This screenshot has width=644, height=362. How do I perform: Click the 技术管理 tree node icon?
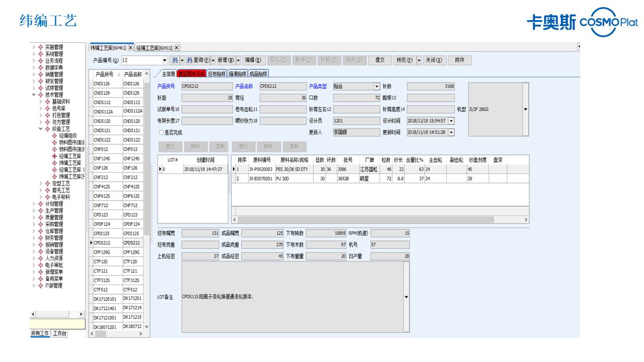[x=41, y=95]
